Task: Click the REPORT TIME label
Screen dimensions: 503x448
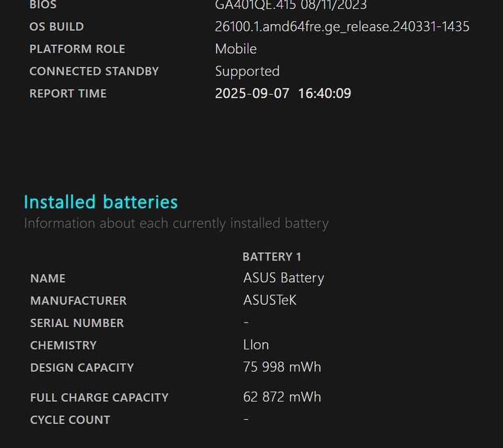Action: (68, 93)
